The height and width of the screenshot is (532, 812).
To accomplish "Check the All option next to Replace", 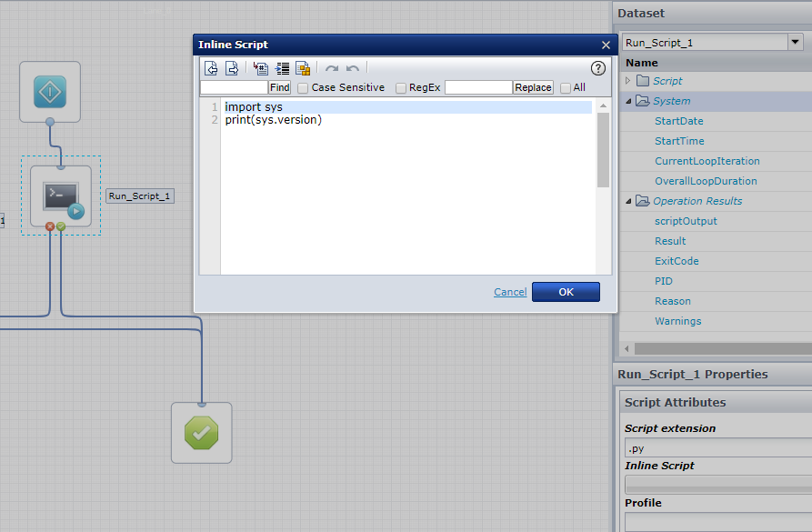I will tap(565, 87).
